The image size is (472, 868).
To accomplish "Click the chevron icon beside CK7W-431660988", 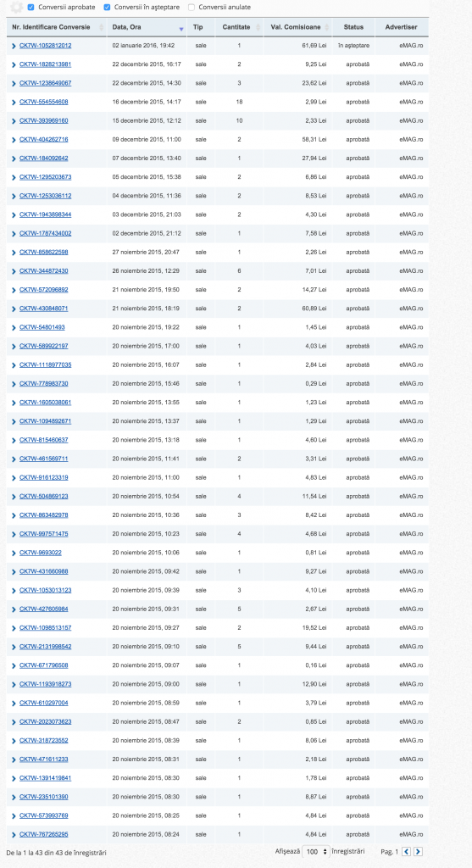I will coord(14,571).
